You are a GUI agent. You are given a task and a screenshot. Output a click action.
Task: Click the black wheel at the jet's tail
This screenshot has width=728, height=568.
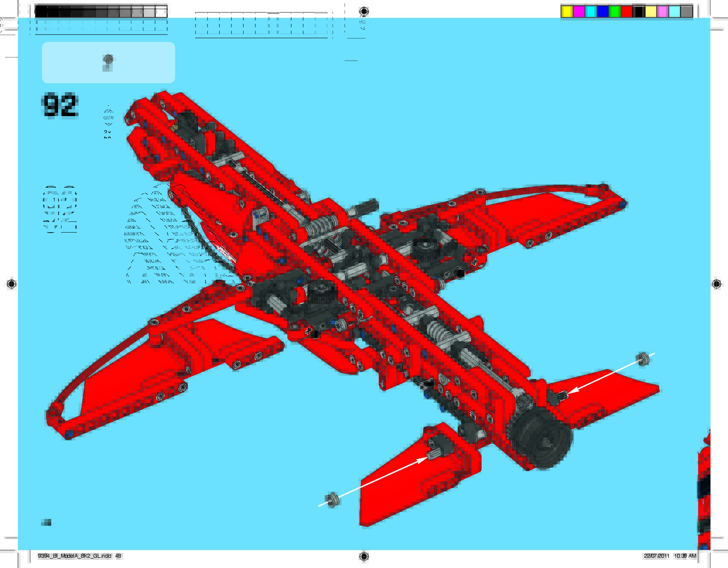pos(542,439)
